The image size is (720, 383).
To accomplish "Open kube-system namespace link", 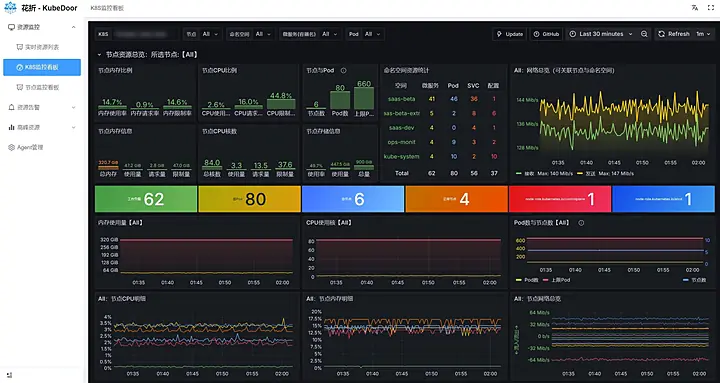I will click(401, 157).
